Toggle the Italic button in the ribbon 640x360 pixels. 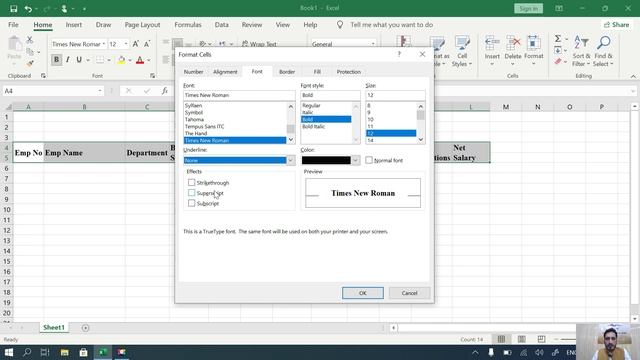point(67,60)
